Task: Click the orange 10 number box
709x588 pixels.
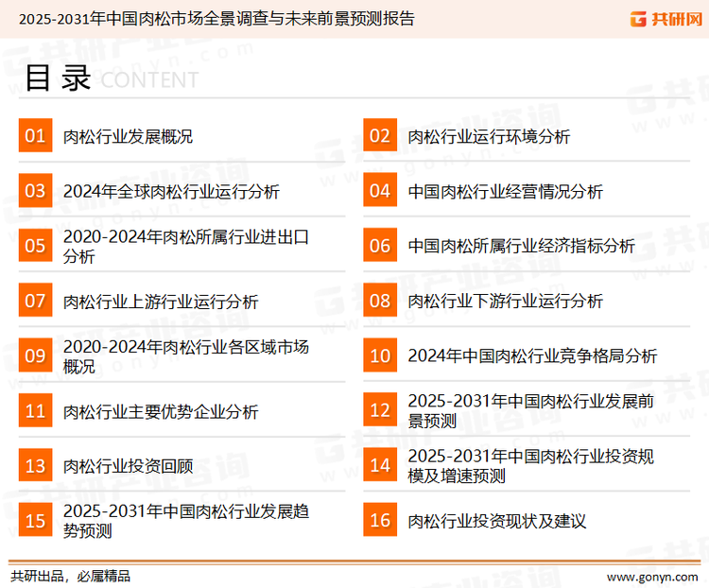Action: click(380, 355)
